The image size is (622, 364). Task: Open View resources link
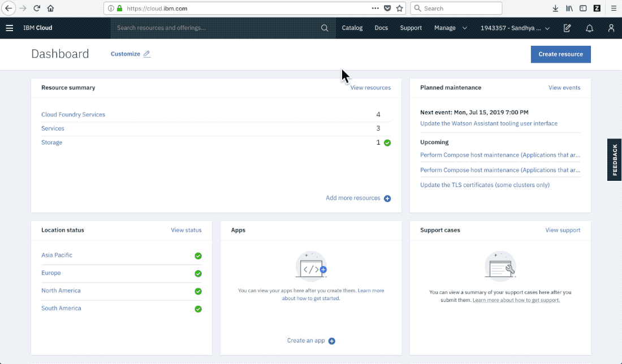pos(370,88)
